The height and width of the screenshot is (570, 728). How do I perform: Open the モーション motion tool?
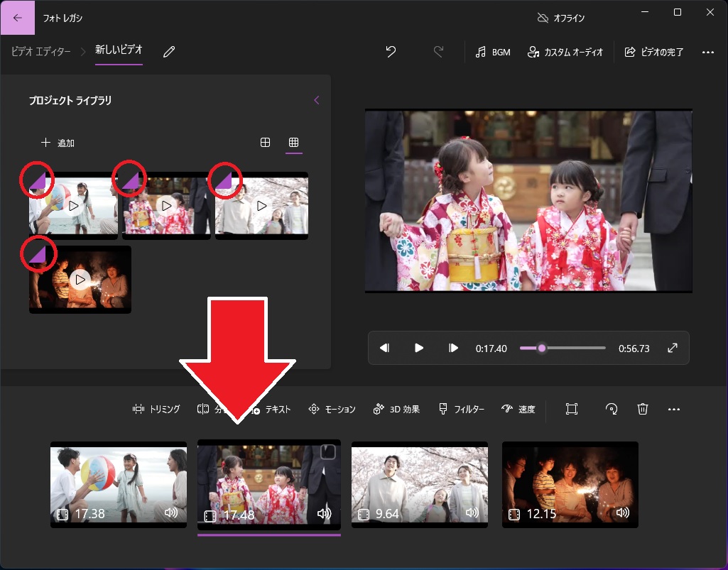tap(332, 409)
